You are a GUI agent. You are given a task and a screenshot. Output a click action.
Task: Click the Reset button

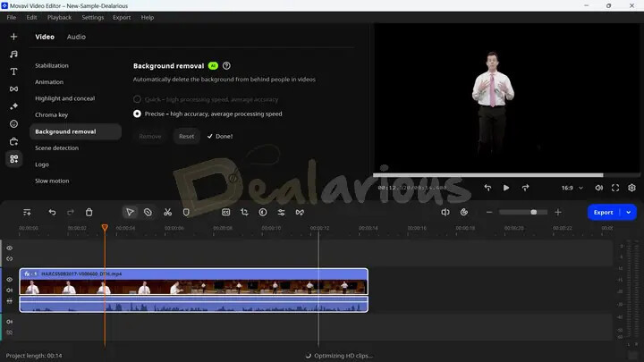point(186,136)
